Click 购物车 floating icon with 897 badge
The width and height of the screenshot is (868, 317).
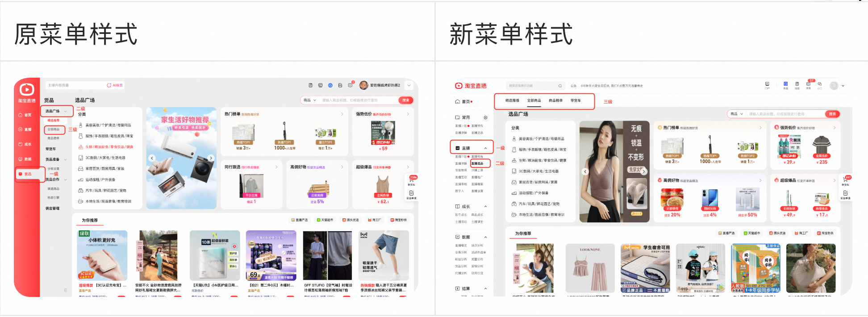[x=845, y=181]
